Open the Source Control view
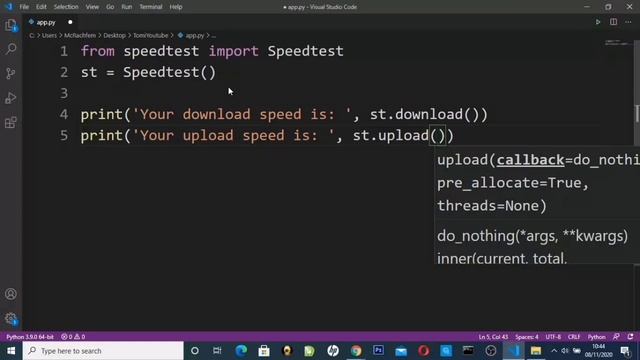 point(11,73)
